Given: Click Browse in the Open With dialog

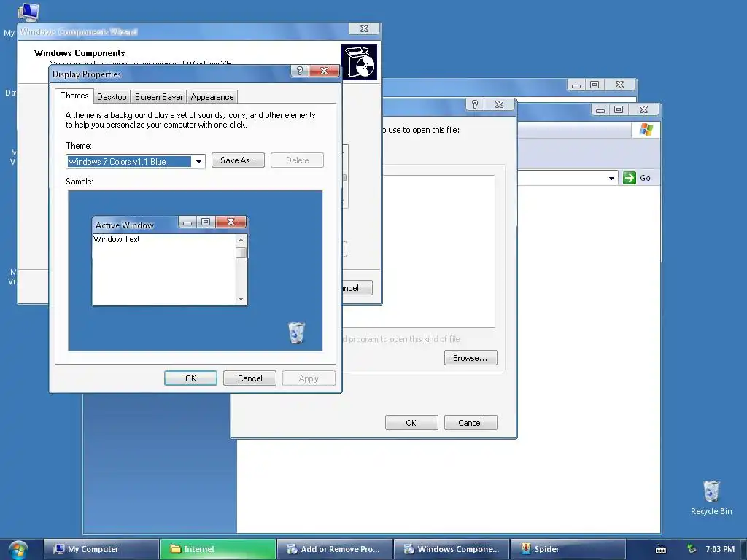Looking at the screenshot, I should click(x=471, y=358).
